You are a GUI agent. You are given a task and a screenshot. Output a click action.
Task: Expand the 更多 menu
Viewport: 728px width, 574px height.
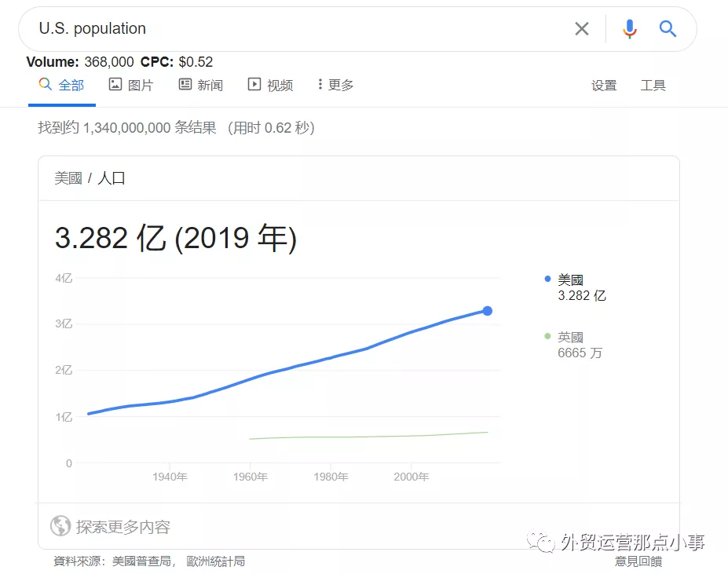pos(335,85)
